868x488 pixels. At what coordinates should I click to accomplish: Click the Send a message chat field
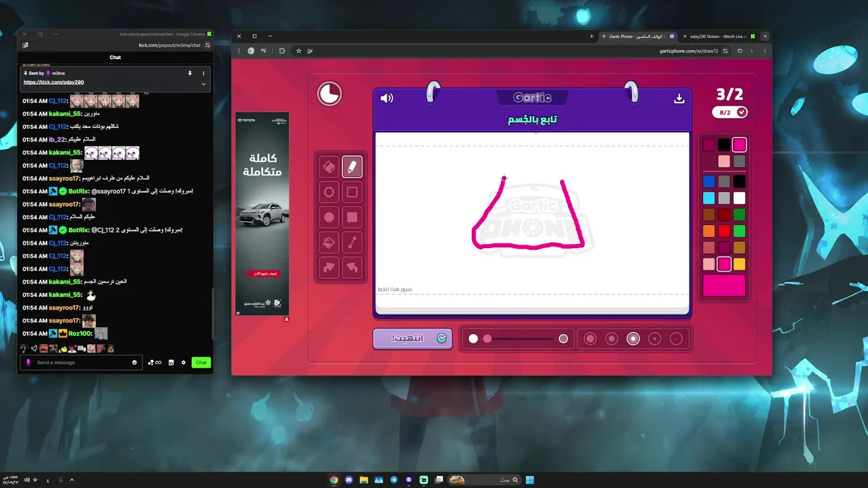click(81, 363)
